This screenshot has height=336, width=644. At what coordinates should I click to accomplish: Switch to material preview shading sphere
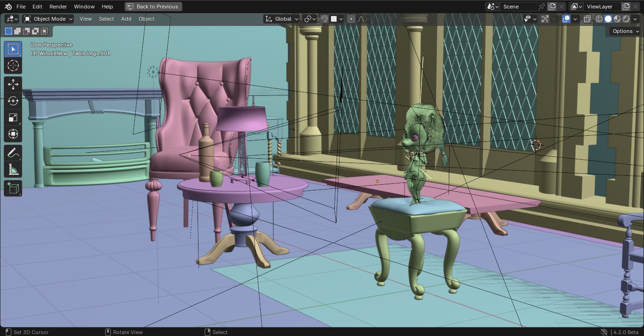point(617,19)
